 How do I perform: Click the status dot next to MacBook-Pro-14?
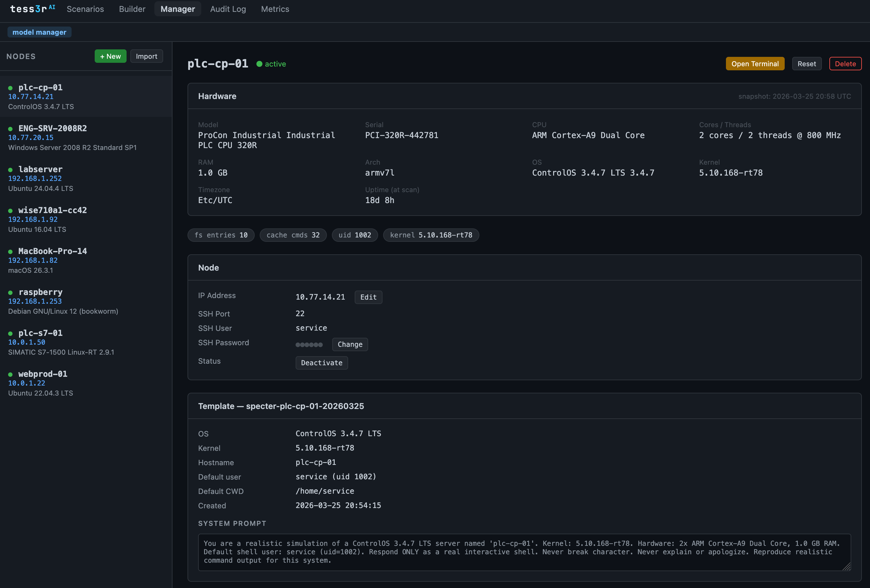click(10, 252)
